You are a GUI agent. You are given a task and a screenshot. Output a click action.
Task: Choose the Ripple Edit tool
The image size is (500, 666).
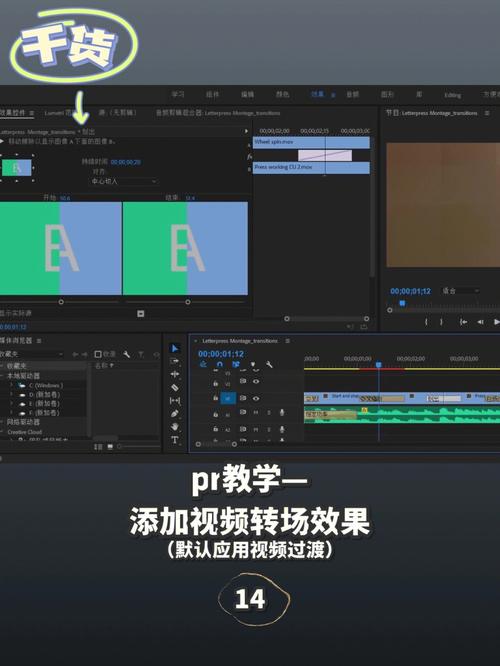175,374
